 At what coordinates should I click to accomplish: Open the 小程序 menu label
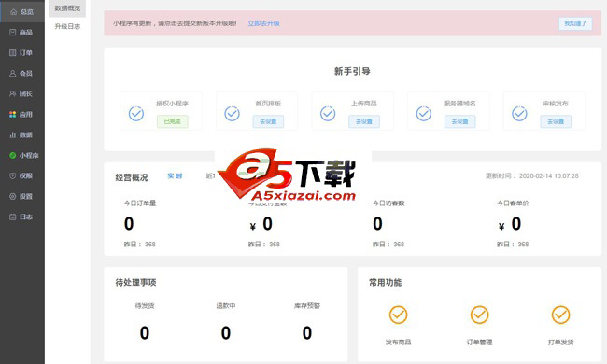(29, 156)
